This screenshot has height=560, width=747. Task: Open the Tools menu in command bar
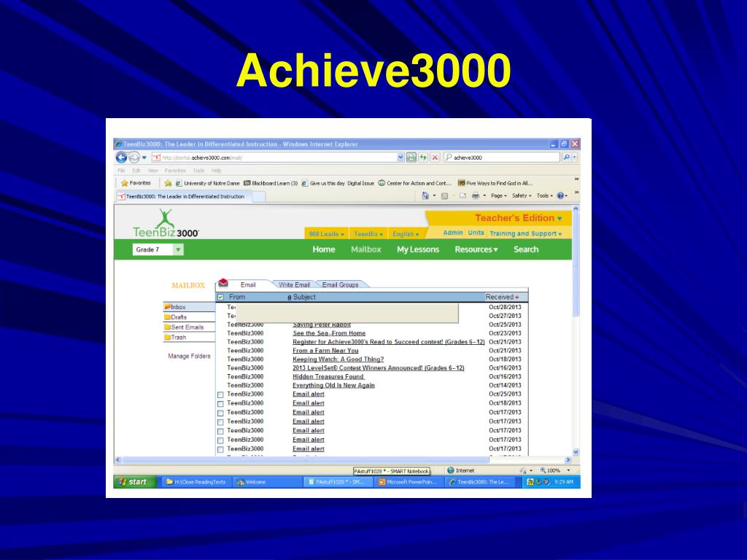tap(545, 195)
